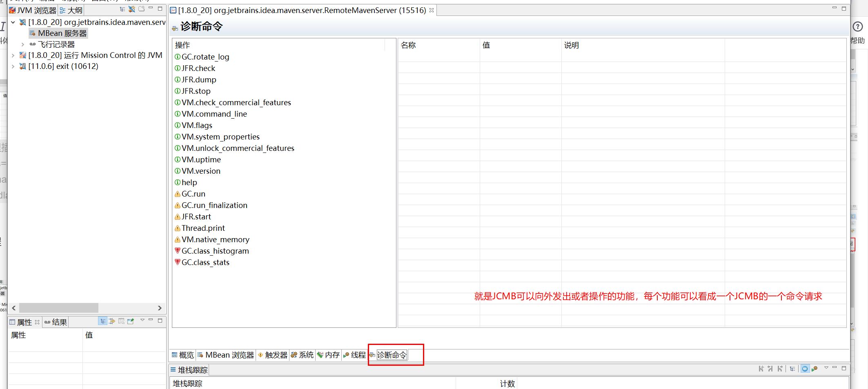This screenshot has width=868, height=389.
Task: Toggle the blue M method-level button
Action: (805, 369)
